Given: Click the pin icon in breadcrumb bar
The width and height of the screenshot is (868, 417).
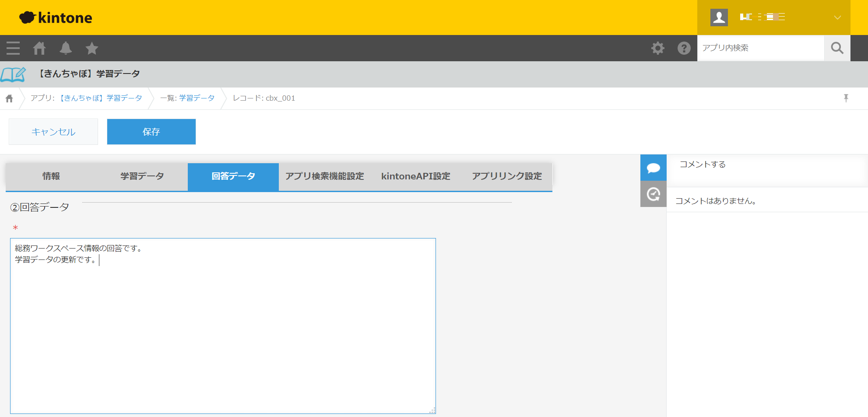Looking at the screenshot, I should [x=846, y=98].
